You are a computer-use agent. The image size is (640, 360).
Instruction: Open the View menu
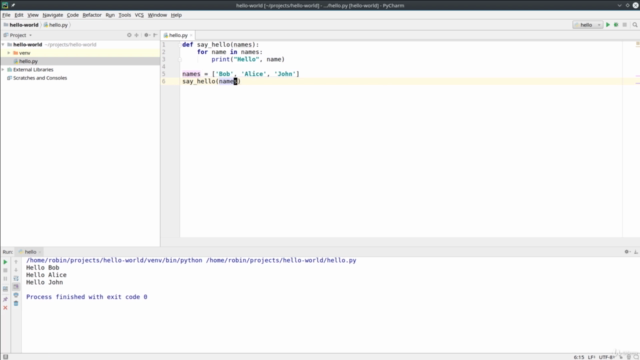[33, 15]
